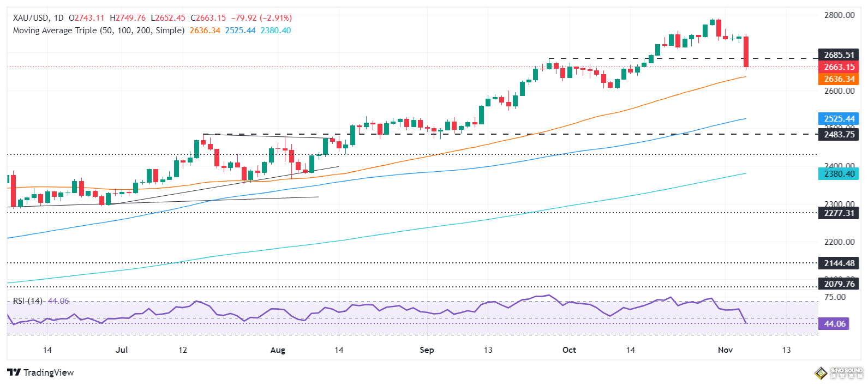Click the TradingView logo
The image size is (868, 385).
40,372
